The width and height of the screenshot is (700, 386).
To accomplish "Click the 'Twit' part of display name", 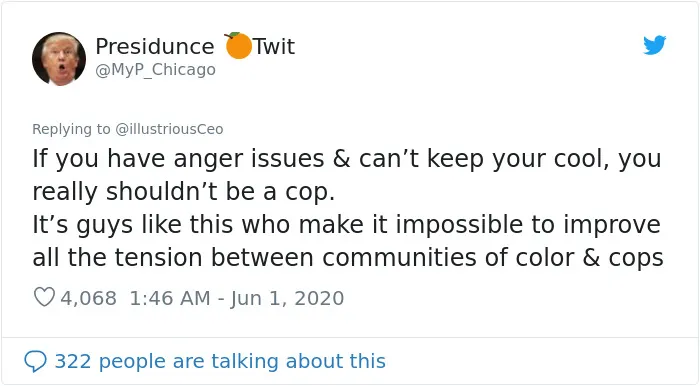I will [274, 46].
